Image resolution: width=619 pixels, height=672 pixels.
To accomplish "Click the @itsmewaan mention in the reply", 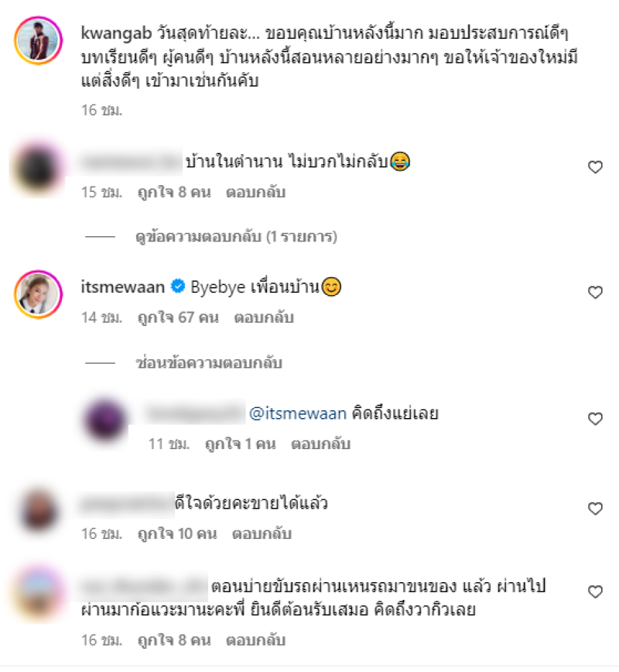I will (x=298, y=413).
